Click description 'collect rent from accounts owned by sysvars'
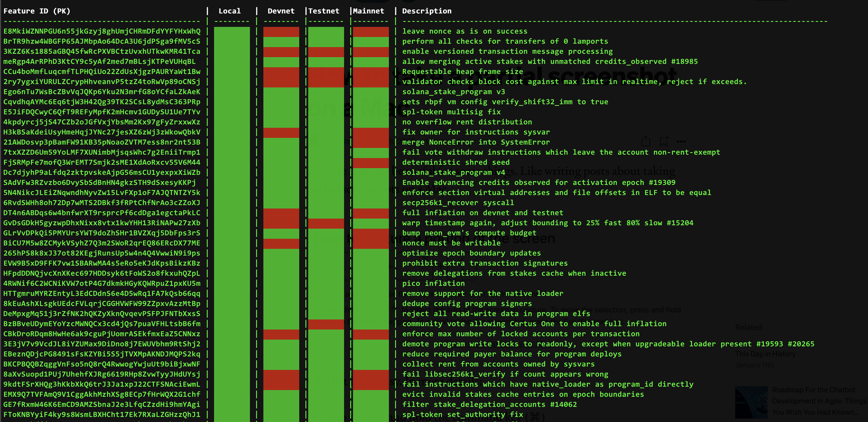The height and width of the screenshot is (422, 868). point(498,364)
